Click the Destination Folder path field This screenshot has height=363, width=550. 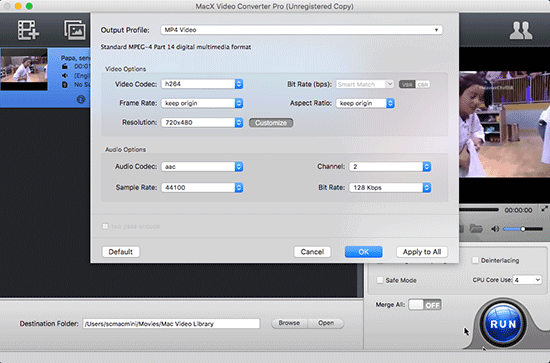click(x=172, y=324)
